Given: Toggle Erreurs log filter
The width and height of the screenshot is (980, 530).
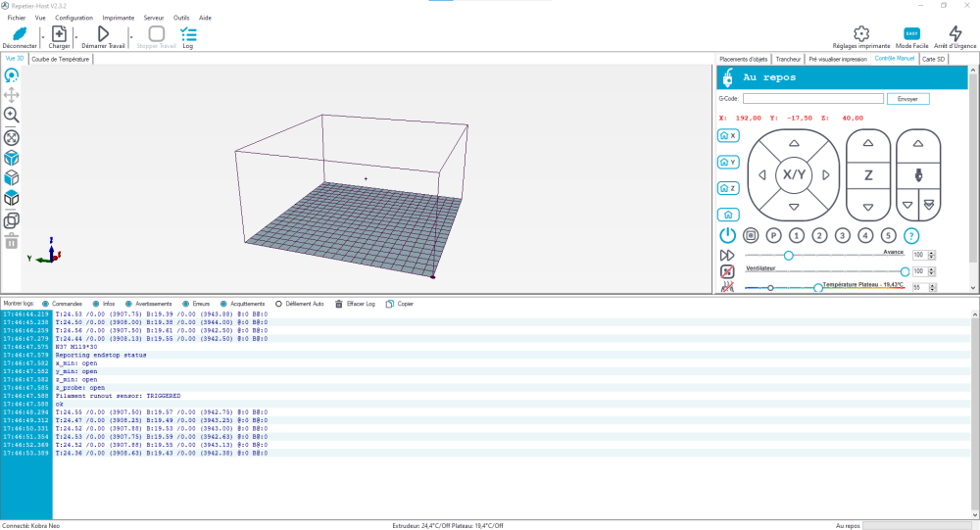Looking at the screenshot, I should [185, 304].
